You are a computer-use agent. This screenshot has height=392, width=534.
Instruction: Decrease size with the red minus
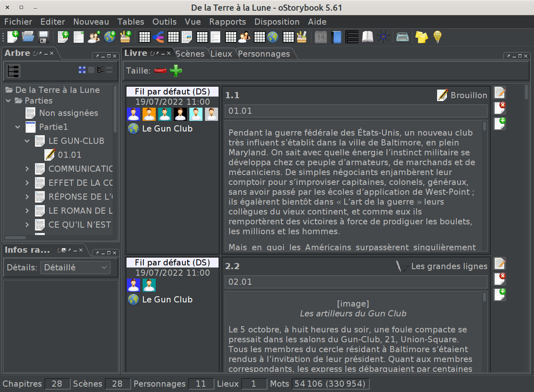coord(160,71)
